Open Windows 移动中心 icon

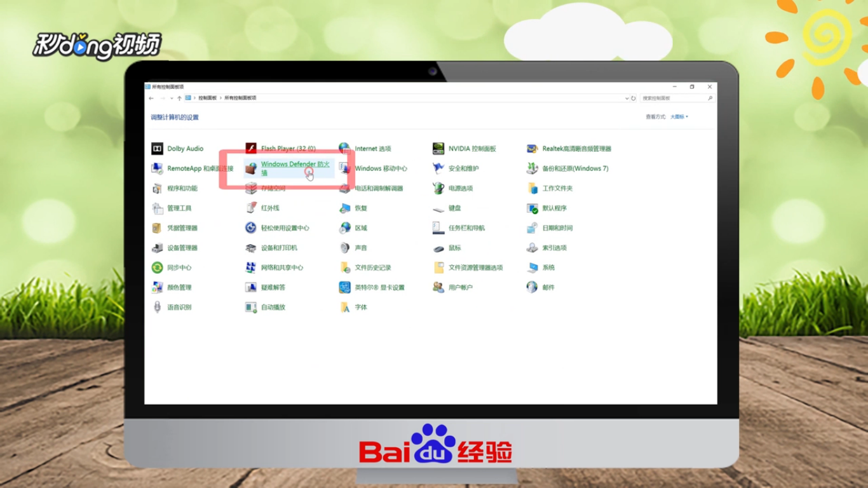344,168
